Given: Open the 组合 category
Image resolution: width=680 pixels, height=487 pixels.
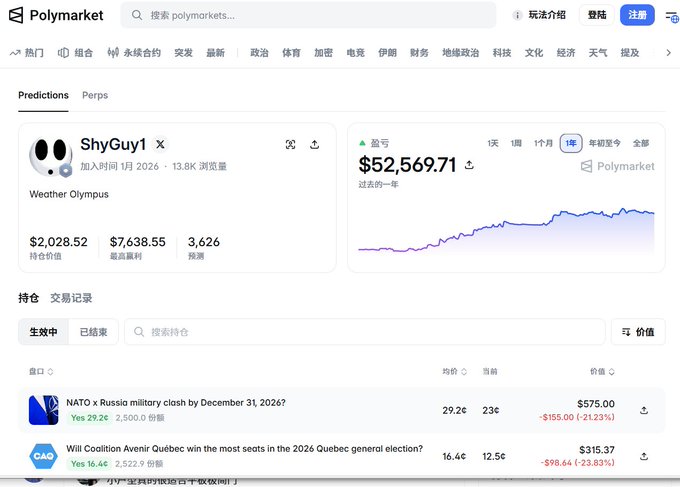Looking at the screenshot, I should [75, 53].
